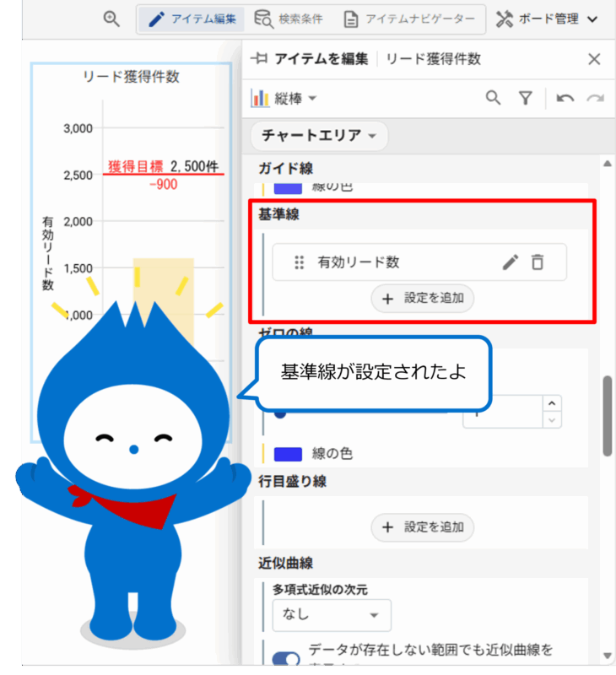Click the 獲得目標 2,500件 label in chart
Image resolution: width=616 pixels, height=675 pixels.
click(x=163, y=166)
